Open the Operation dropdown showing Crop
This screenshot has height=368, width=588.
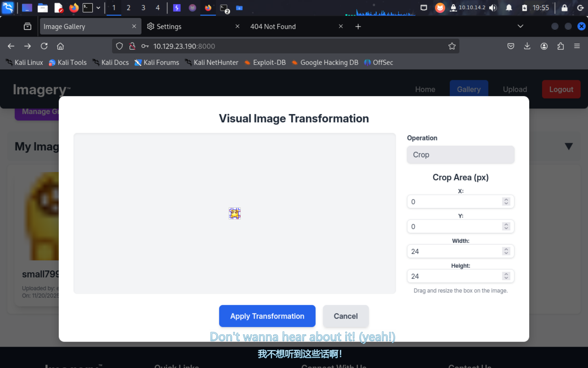pyautogui.click(x=460, y=155)
